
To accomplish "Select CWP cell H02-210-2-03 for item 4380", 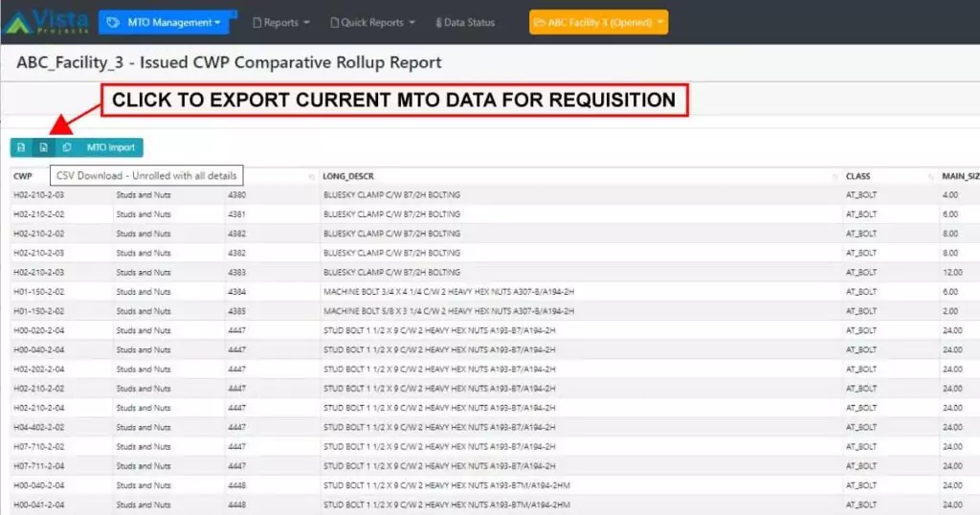I will point(38,195).
